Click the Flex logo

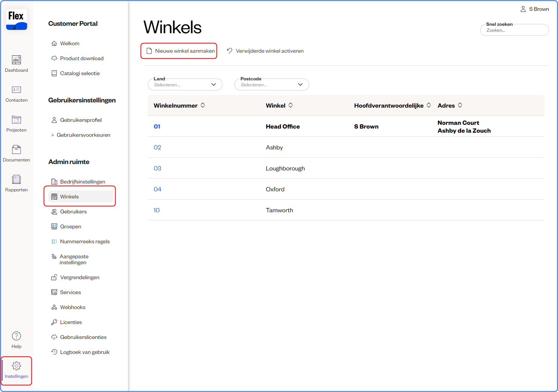click(x=16, y=20)
